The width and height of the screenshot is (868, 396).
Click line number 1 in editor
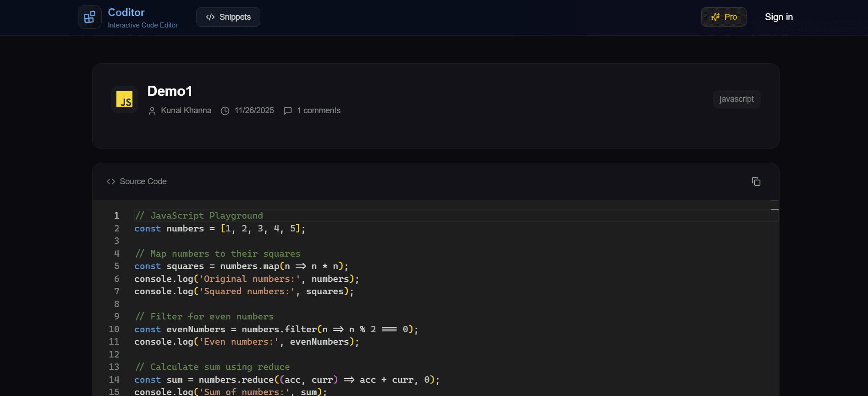pyautogui.click(x=116, y=215)
